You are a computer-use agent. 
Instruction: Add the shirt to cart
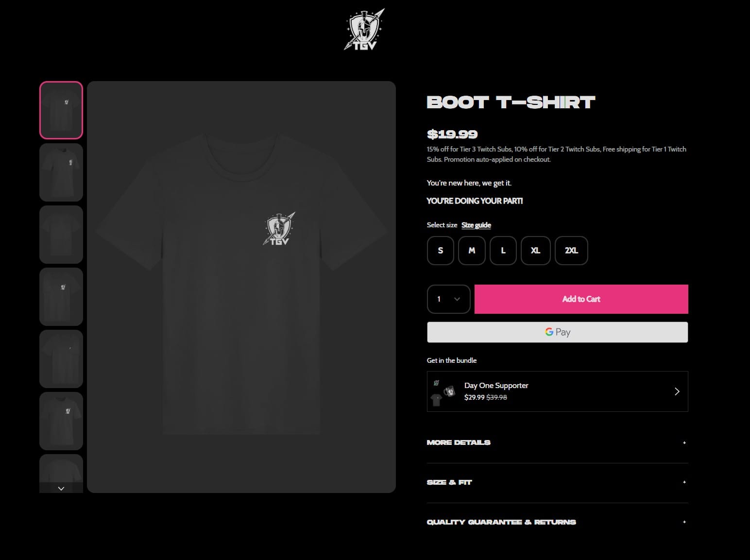(x=581, y=299)
